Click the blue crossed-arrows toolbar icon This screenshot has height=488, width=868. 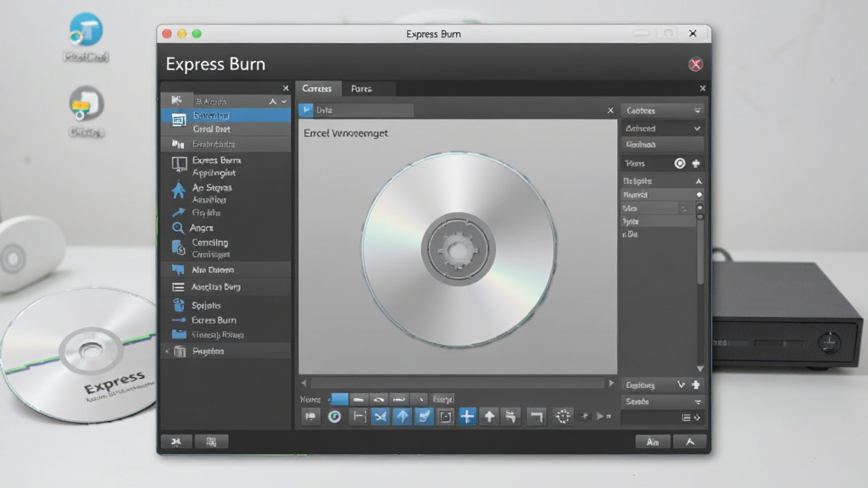[381, 417]
